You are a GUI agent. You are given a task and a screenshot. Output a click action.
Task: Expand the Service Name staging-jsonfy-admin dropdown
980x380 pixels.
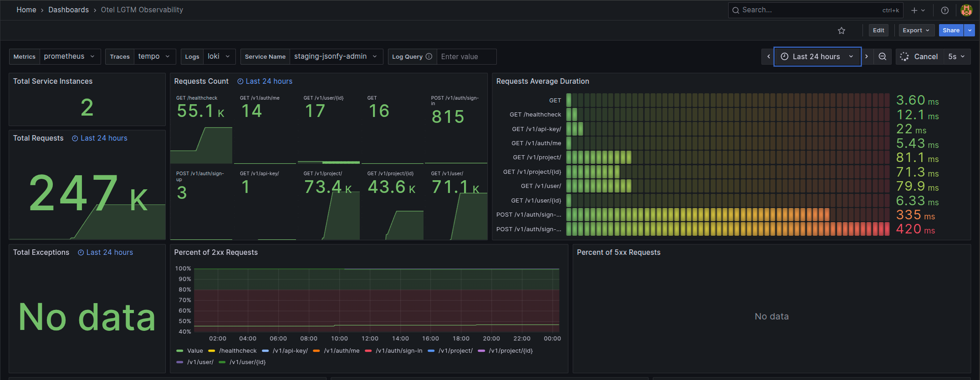click(336, 56)
